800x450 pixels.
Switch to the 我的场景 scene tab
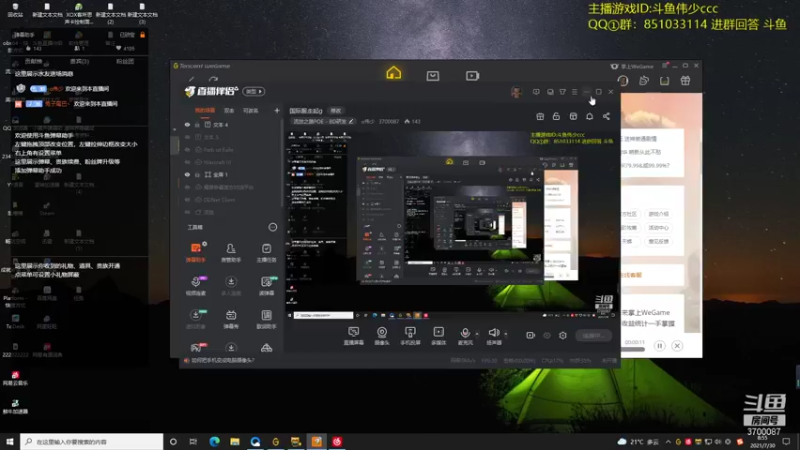(205, 110)
